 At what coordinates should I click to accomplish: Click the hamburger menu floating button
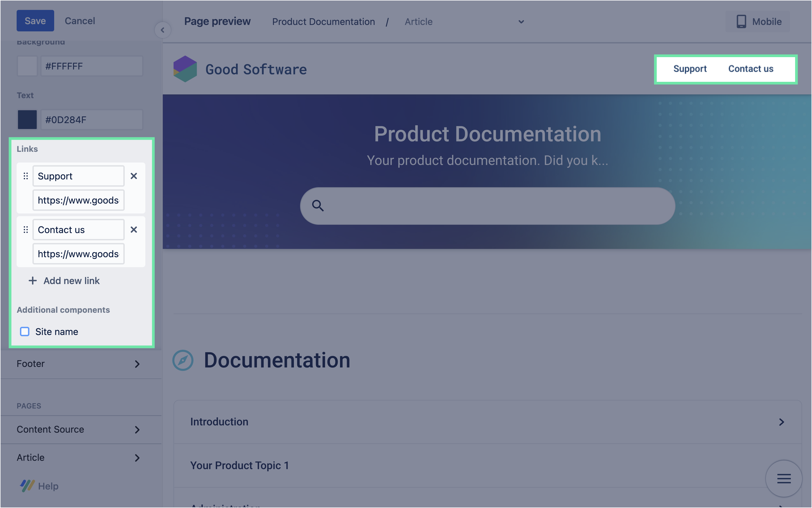(784, 478)
